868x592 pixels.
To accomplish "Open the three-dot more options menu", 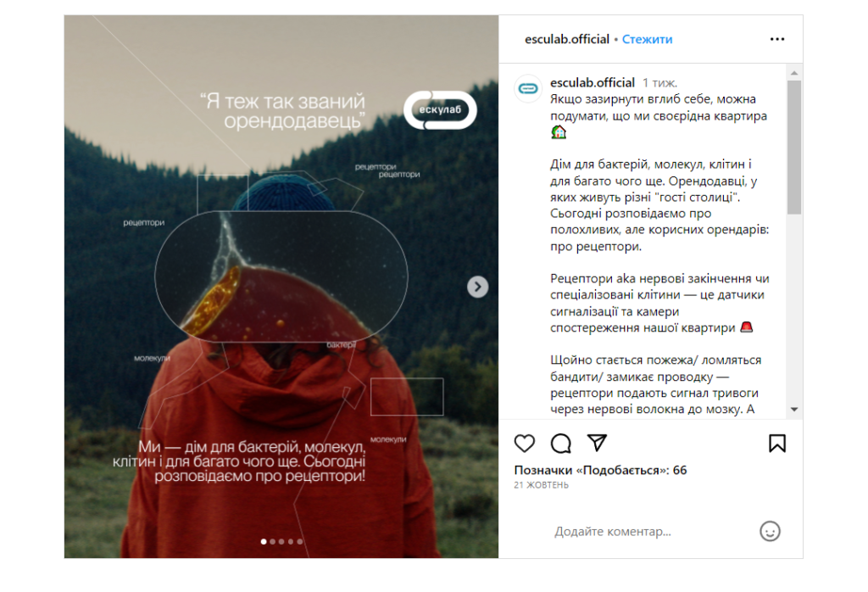I will point(777,39).
